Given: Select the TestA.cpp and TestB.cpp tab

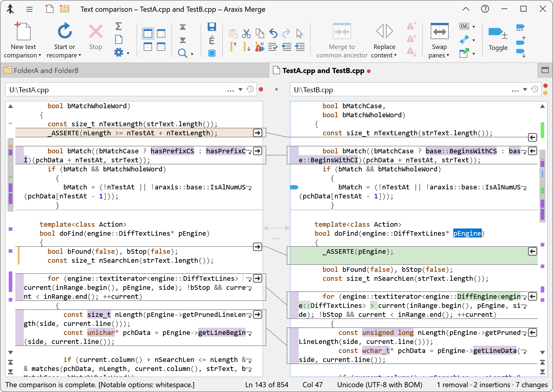Looking at the screenshot, I should coord(323,70).
